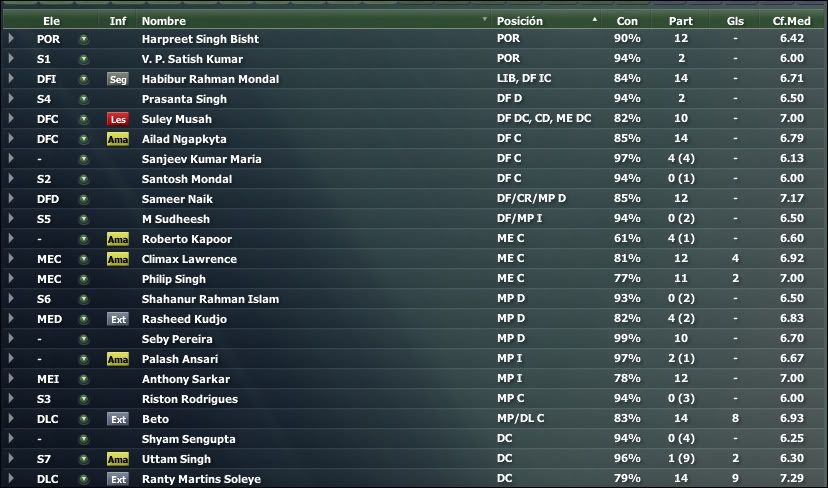Click the Ext icon for Rasheed Kudjo
Image resolution: width=828 pixels, height=488 pixels.
118,320
